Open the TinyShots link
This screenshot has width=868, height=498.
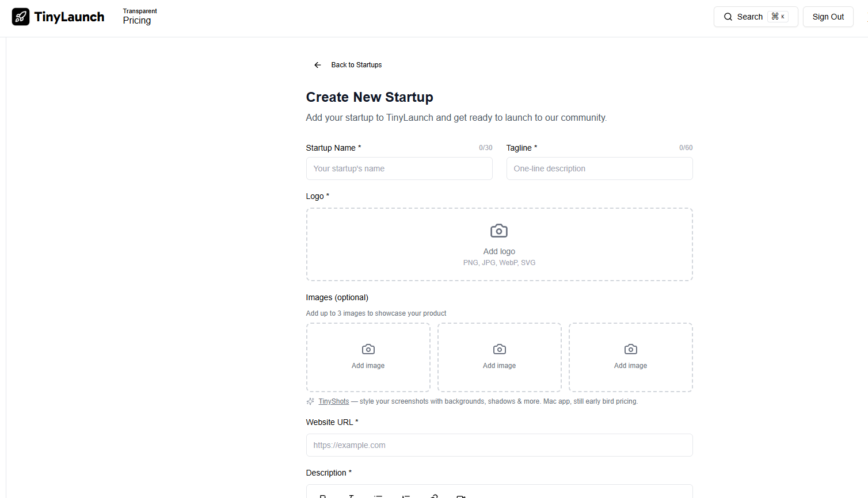click(334, 401)
